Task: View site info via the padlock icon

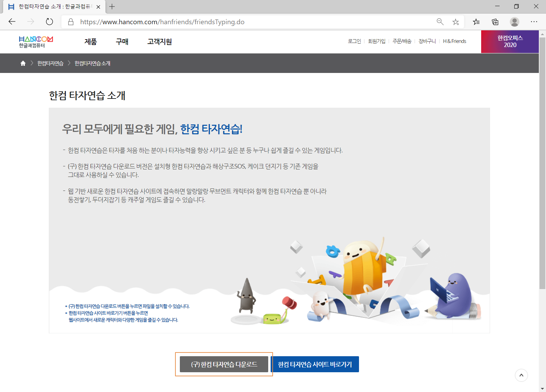Action: click(71, 22)
